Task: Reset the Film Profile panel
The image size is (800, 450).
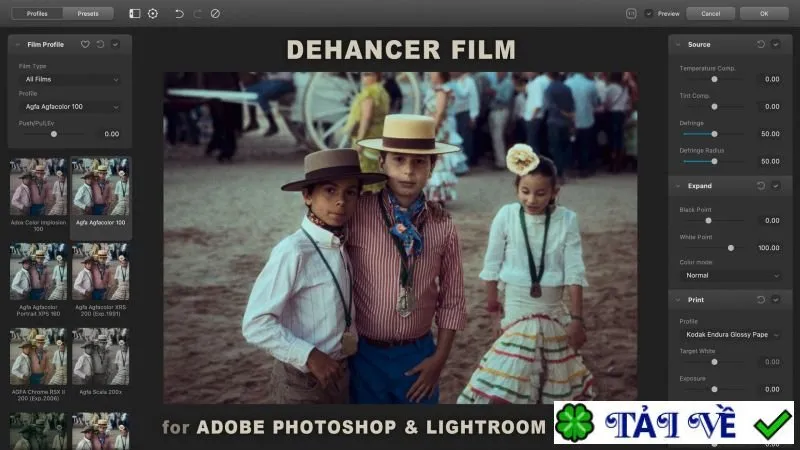Action: [101, 44]
